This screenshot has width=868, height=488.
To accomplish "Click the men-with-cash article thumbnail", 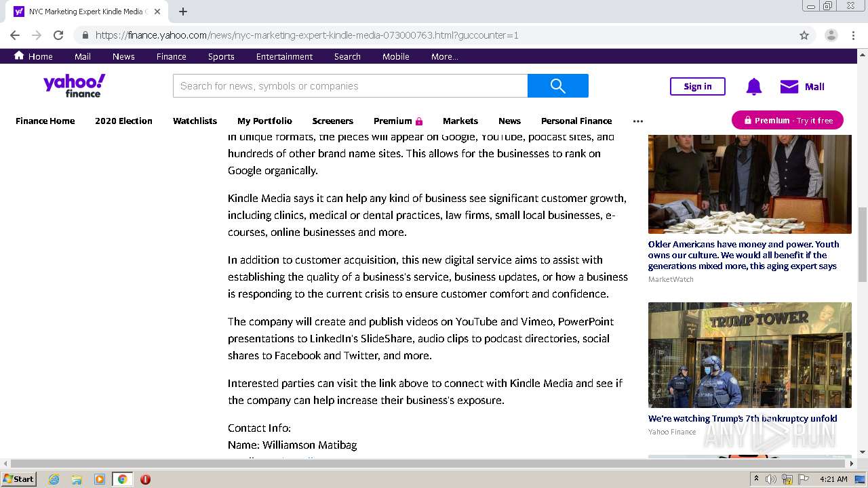I will (749, 184).
